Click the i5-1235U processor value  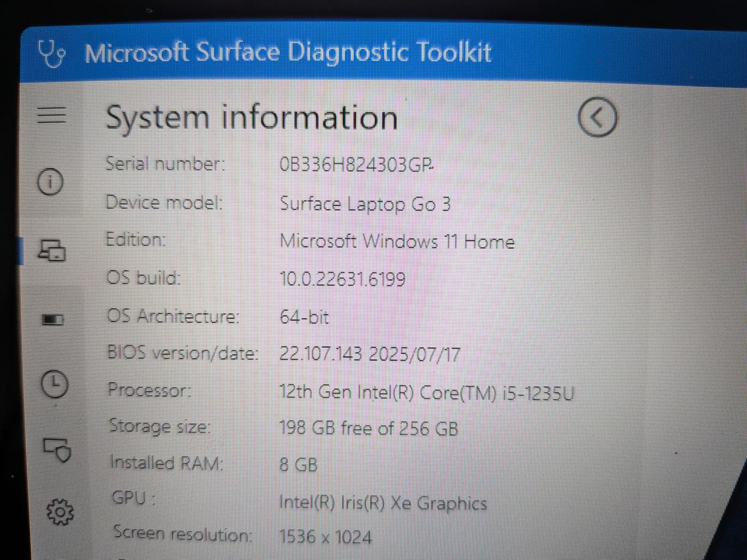coord(426,393)
